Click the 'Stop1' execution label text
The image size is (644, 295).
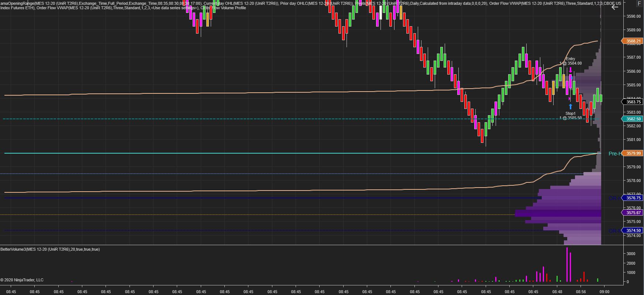click(571, 113)
